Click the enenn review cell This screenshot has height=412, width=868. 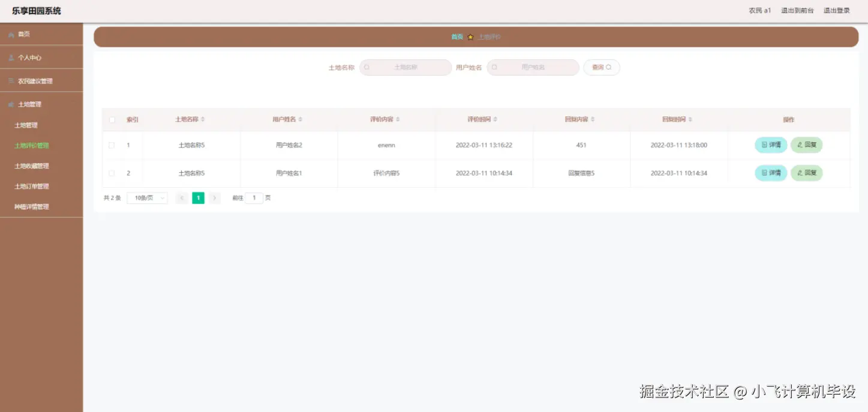pyautogui.click(x=386, y=145)
